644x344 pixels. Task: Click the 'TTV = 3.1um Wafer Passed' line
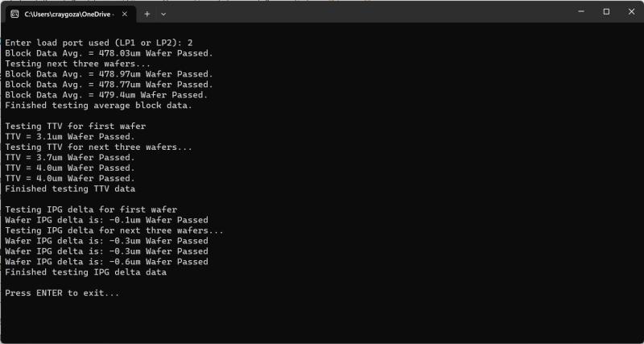[70, 136]
